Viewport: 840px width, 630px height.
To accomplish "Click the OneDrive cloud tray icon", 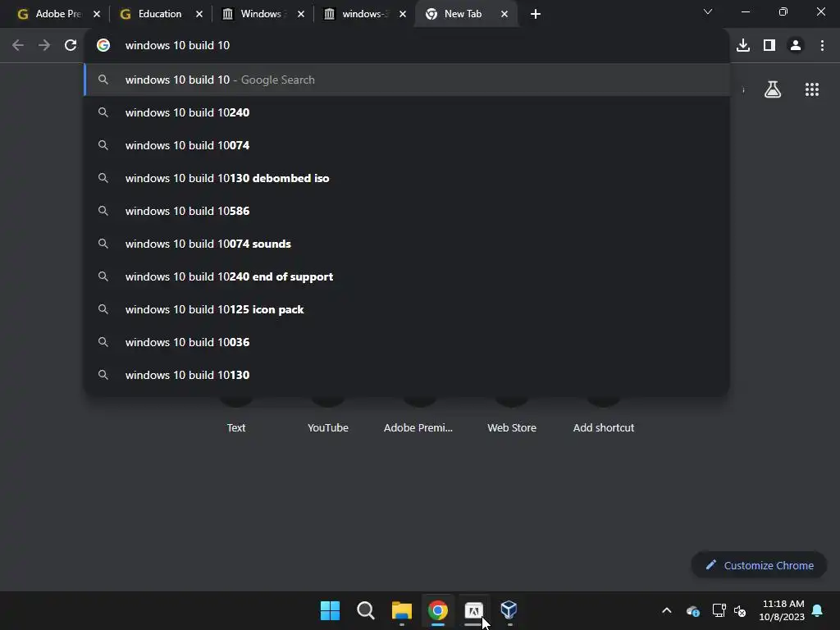I will coord(692,610).
